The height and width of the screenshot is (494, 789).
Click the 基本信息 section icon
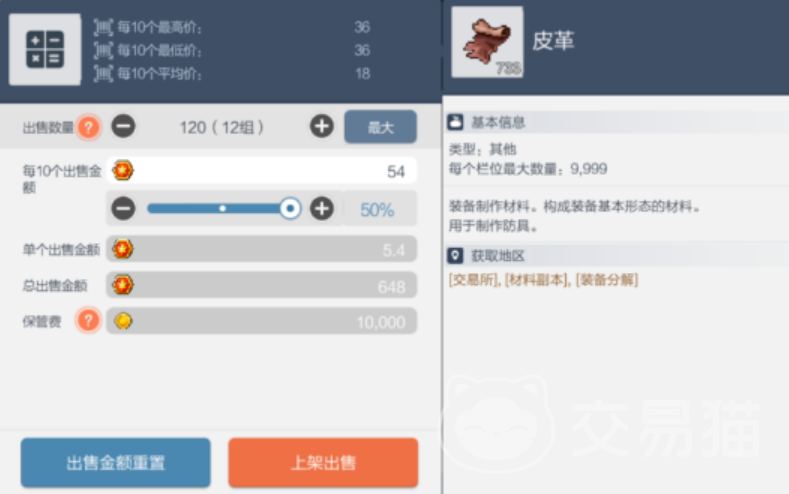pos(455,122)
